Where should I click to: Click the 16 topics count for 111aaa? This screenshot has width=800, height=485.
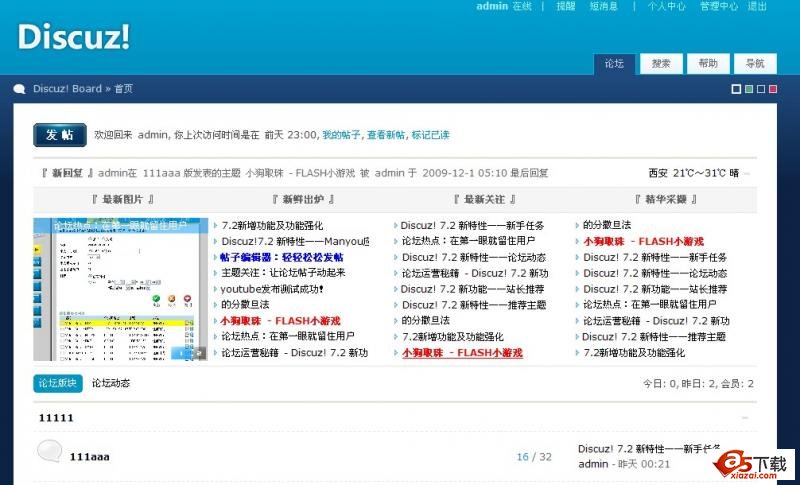point(522,456)
